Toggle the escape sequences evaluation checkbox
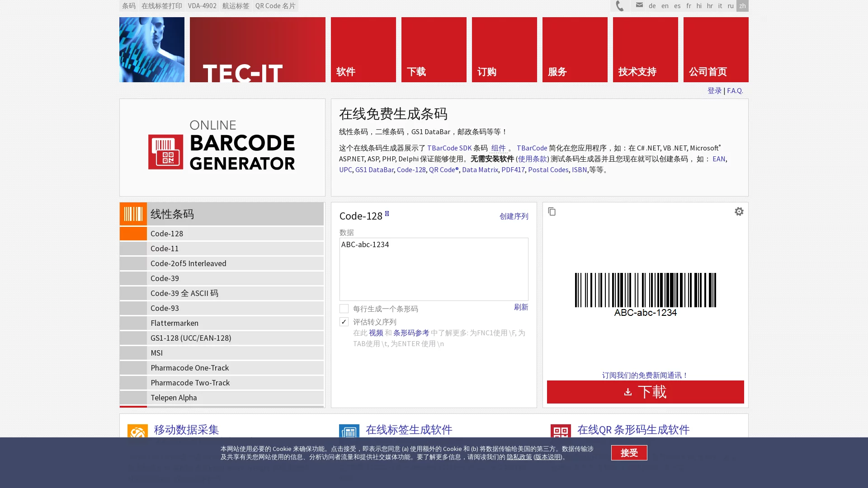This screenshot has width=868, height=488. [x=344, y=322]
